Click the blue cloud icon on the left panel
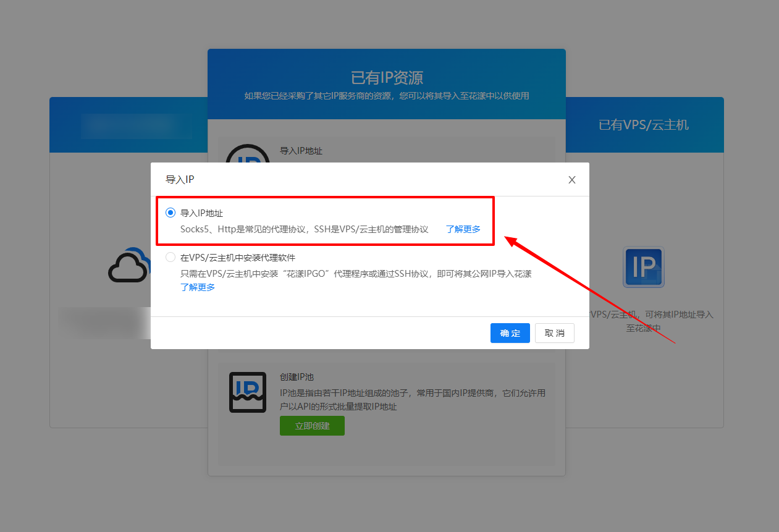The width and height of the screenshot is (779, 532). point(128,267)
